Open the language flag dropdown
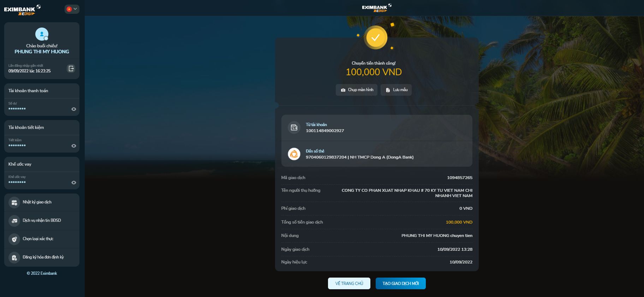 point(72,9)
